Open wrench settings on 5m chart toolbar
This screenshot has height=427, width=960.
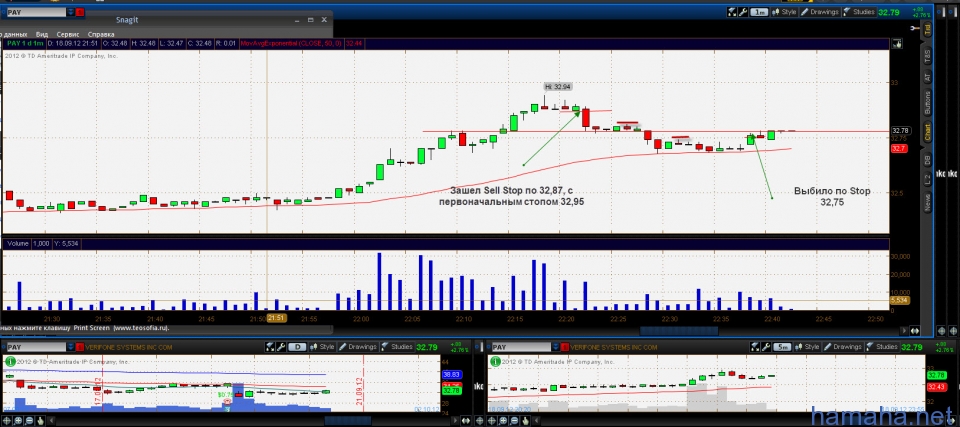tap(766, 347)
